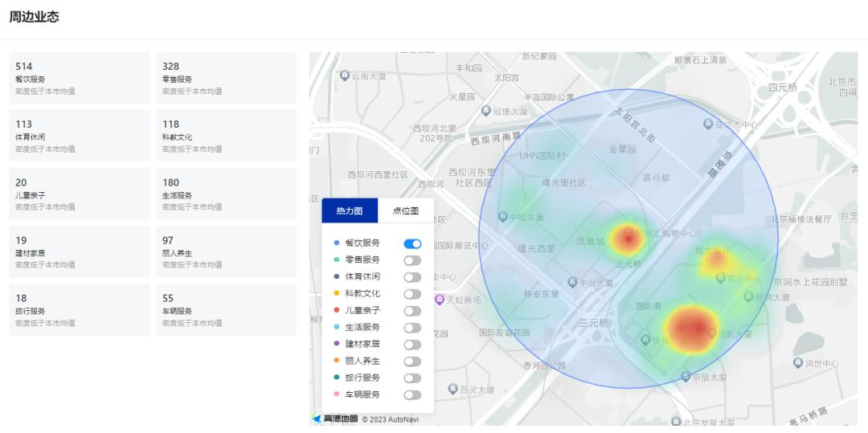Switch on the 旅行服务 layer toggle
The width and height of the screenshot is (868, 433).
pyautogui.click(x=412, y=378)
